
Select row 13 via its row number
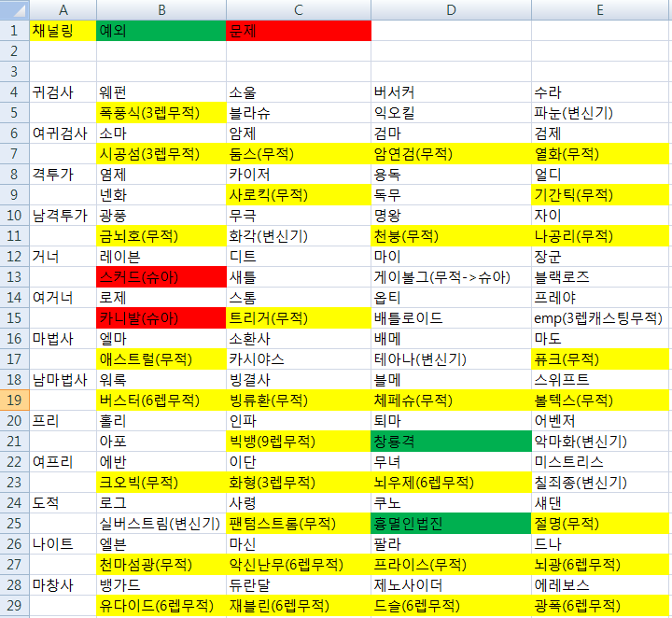14,276
